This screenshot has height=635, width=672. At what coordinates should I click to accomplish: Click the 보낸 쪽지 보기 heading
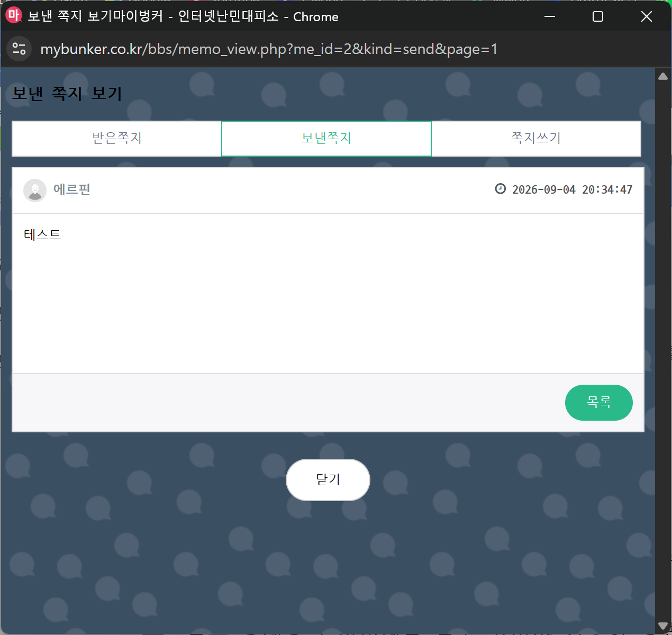(x=67, y=94)
